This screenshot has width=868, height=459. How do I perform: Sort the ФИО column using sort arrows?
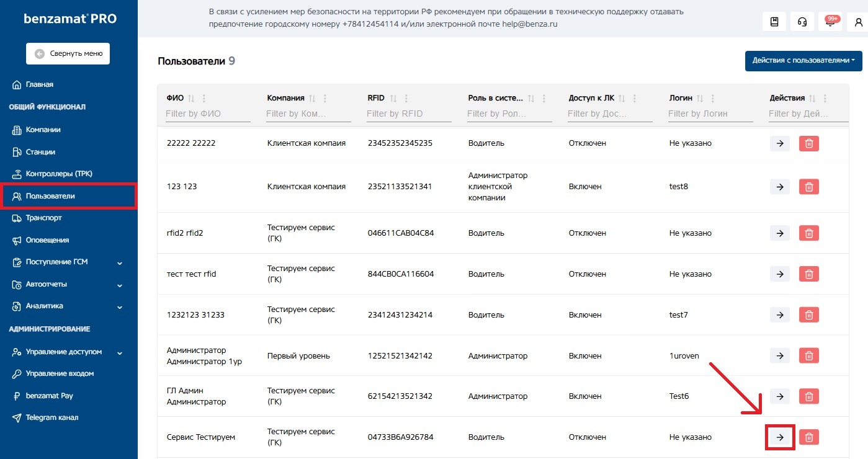coord(191,98)
